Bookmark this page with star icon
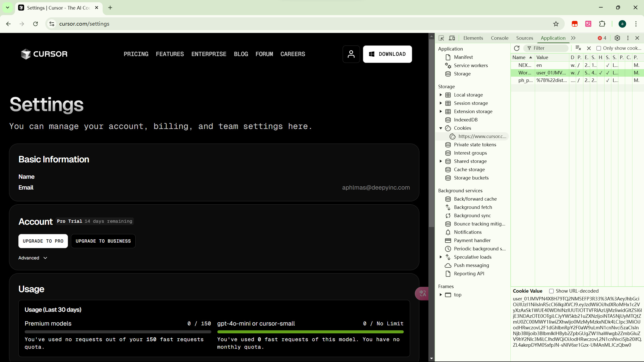 pyautogui.click(x=556, y=24)
